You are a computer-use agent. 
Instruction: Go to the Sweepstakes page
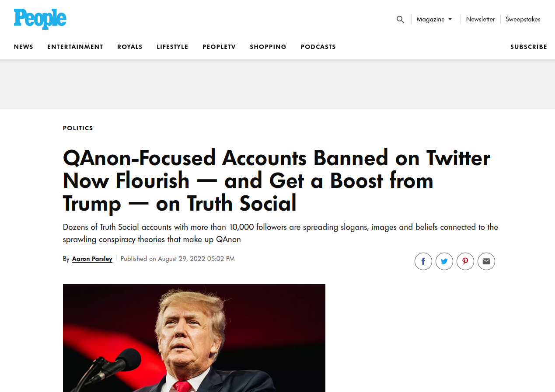click(523, 19)
